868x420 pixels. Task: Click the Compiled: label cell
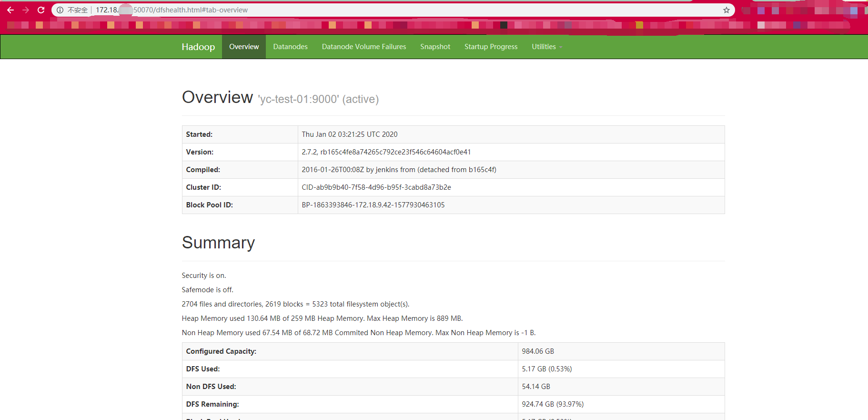point(240,170)
